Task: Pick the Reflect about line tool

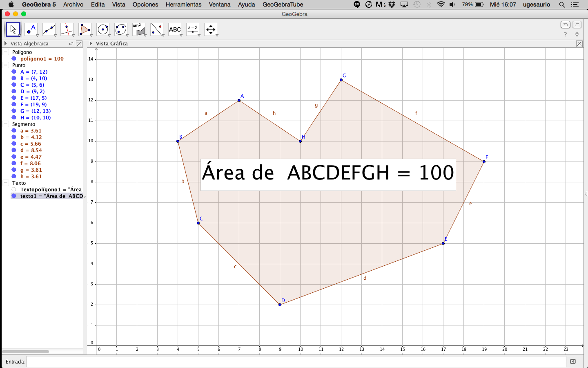Action: 157,29
